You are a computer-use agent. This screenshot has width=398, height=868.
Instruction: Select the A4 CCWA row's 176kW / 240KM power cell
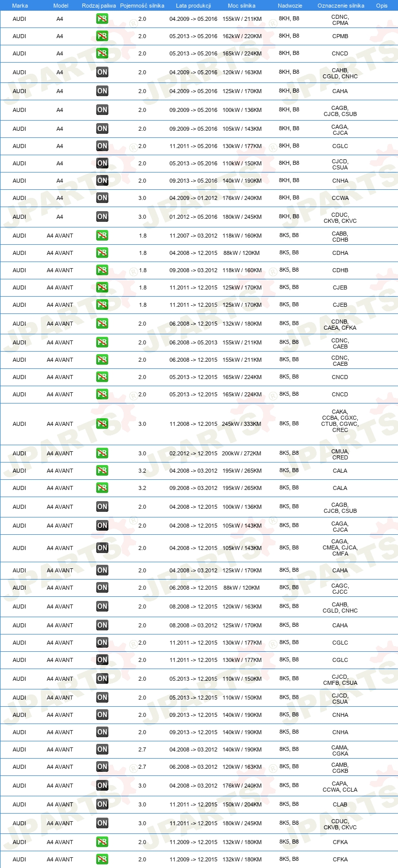click(242, 198)
